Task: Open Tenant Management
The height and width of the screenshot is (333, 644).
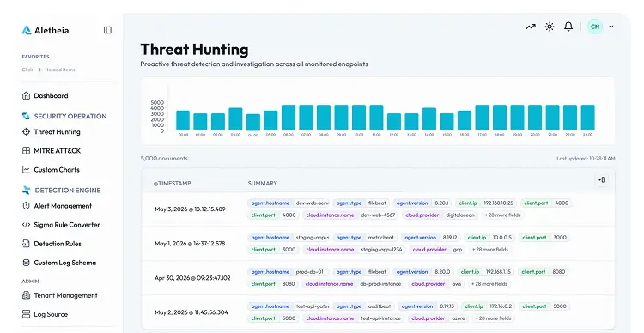Action: (x=59, y=295)
